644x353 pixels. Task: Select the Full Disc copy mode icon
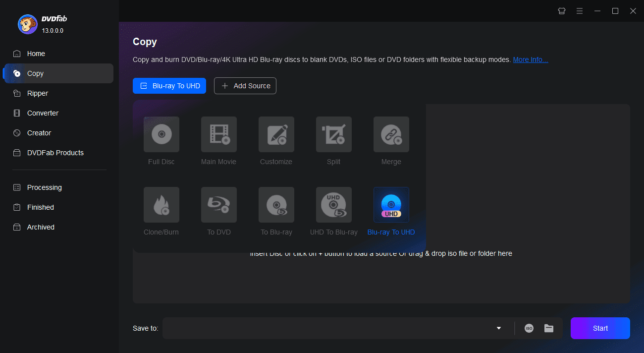tap(161, 134)
